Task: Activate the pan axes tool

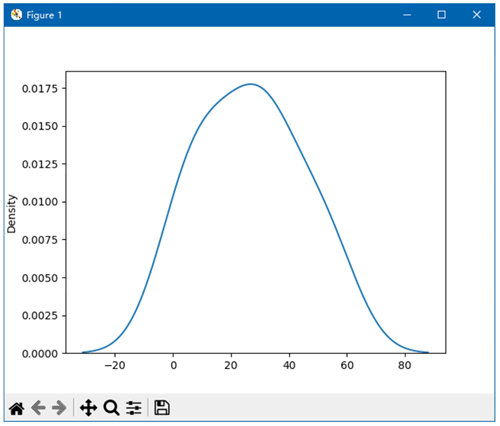Action: pos(88,408)
